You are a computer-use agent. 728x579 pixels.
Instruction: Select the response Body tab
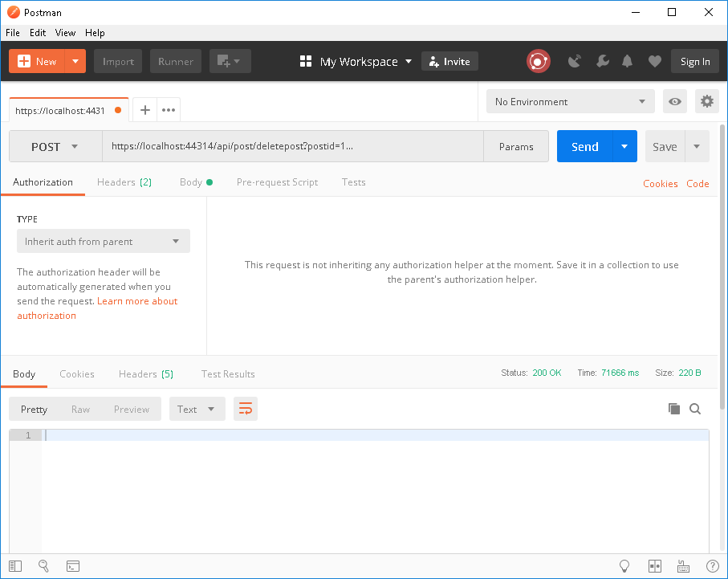click(x=24, y=374)
